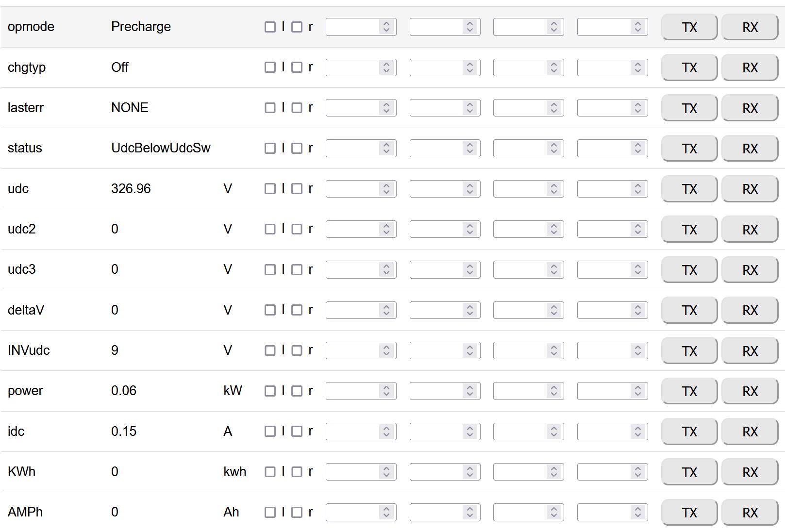The image size is (785, 532).
Task: Check the 'l' checkbox in the lasterr row
Action: pyautogui.click(x=270, y=108)
